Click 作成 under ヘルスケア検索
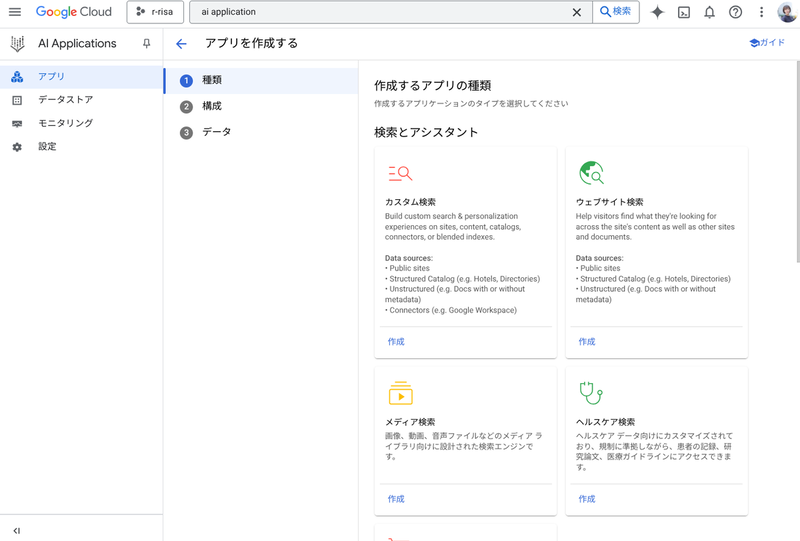Viewport: 800px width, 541px height. click(587, 499)
